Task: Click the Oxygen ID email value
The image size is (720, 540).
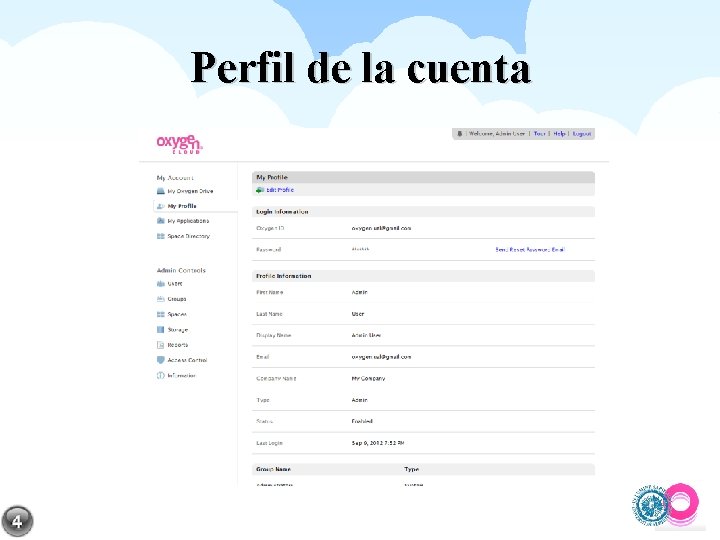Action: coord(381,228)
